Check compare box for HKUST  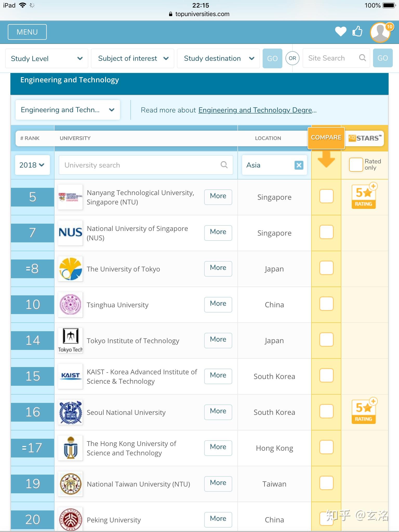(x=326, y=447)
